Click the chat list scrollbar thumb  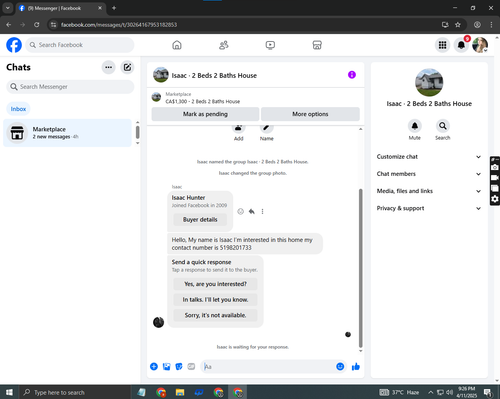pos(137,132)
